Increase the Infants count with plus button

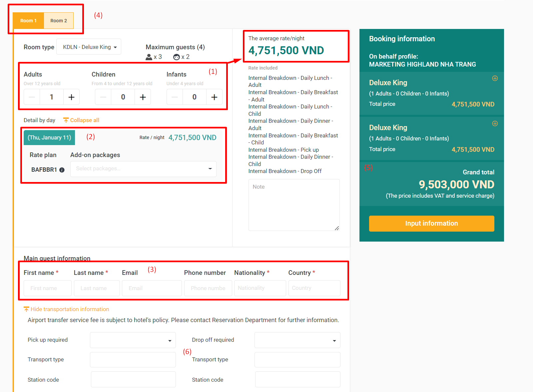[x=214, y=97]
